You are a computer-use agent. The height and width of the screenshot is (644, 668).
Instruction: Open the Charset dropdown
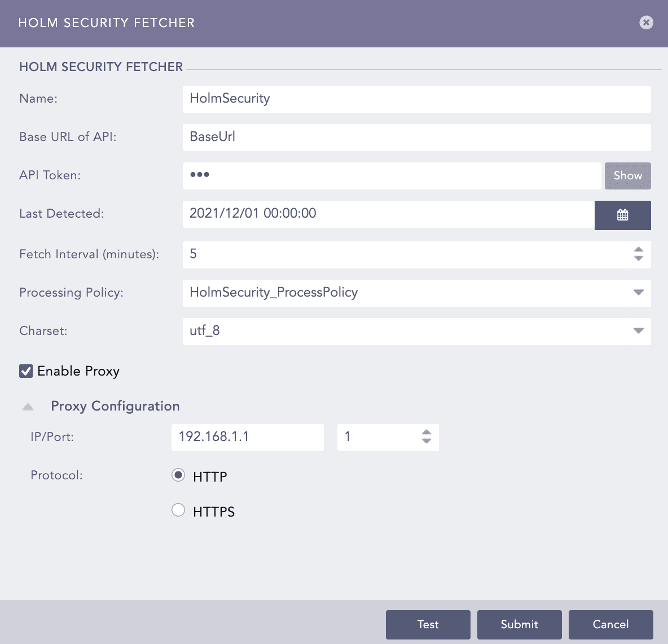[638, 331]
